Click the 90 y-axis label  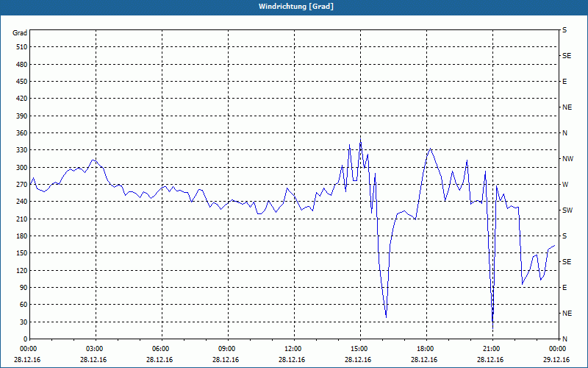(x=24, y=288)
